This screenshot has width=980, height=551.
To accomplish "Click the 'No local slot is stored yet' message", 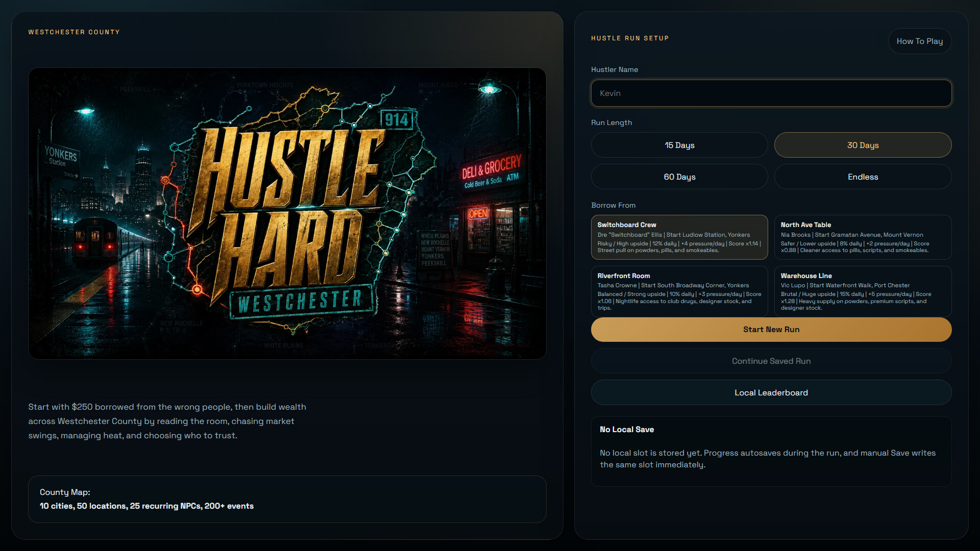I will [x=768, y=459].
